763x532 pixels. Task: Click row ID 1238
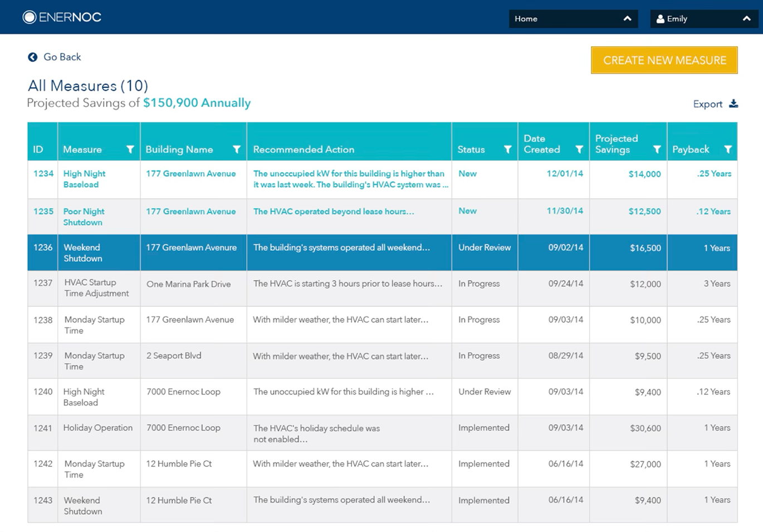coord(43,320)
